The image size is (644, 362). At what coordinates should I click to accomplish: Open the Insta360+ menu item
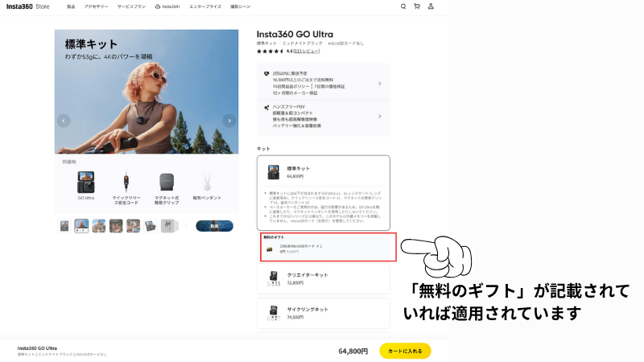tap(170, 6)
